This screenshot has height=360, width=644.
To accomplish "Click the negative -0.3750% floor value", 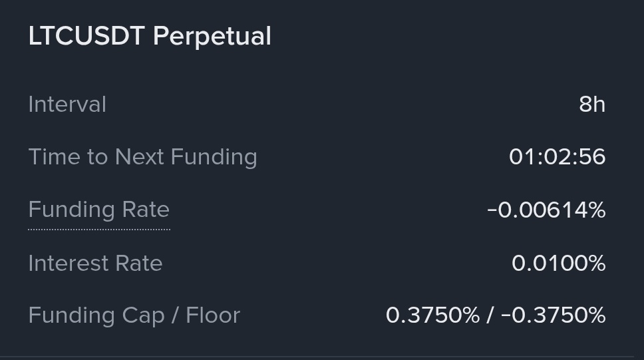I will point(553,315).
